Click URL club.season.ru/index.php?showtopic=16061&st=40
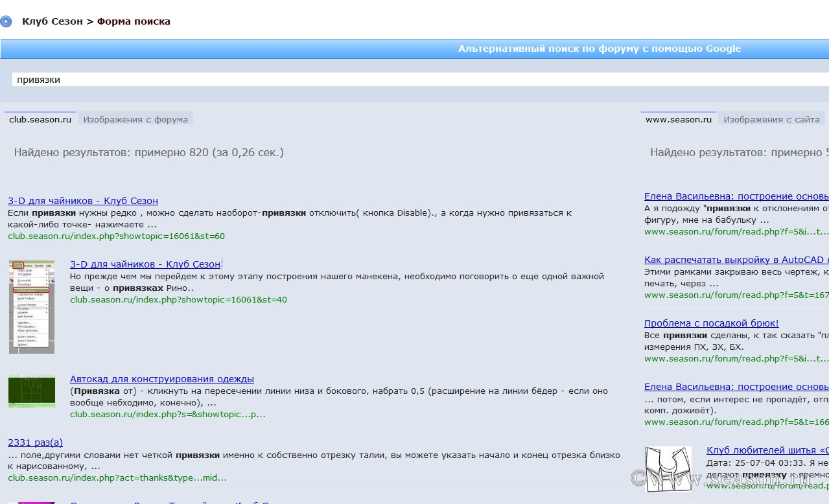 (x=179, y=300)
